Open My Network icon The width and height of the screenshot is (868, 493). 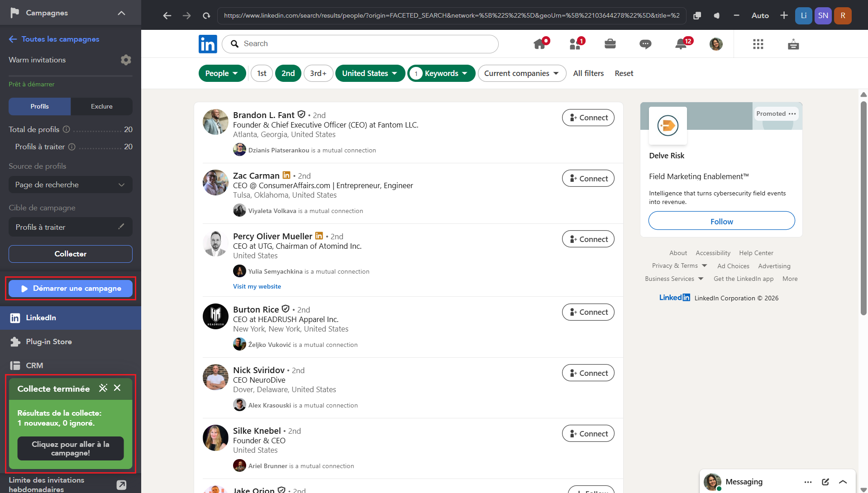tap(576, 44)
